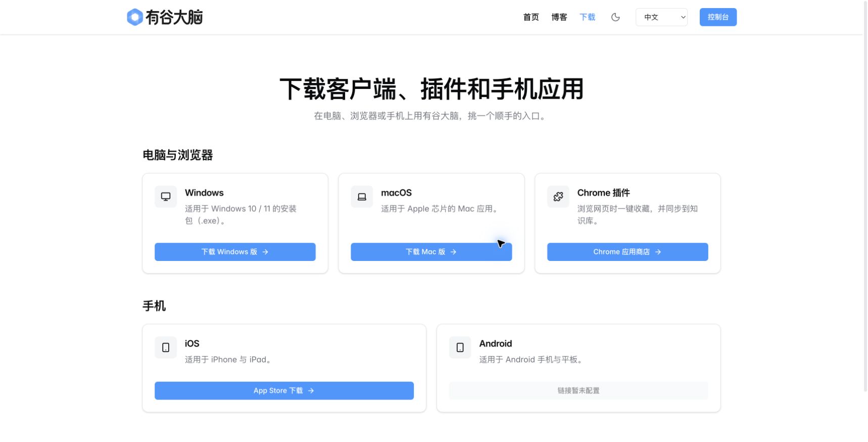
Task: Click the 有谷大脑 brand name text
Action: pos(174,17)
